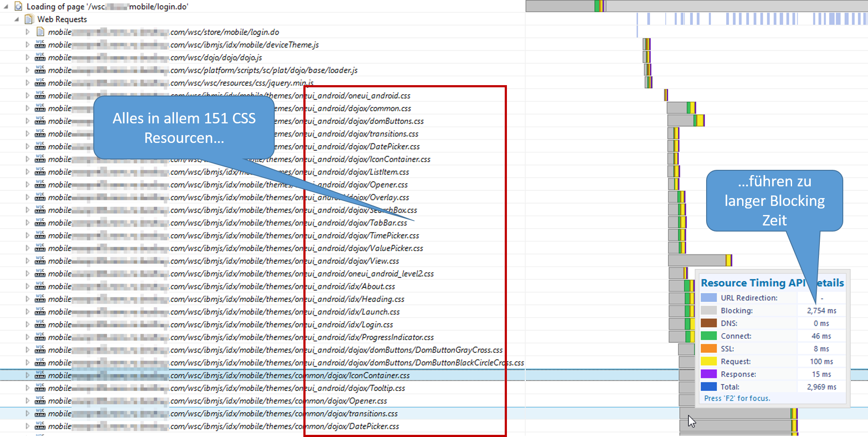
Task: Click 'Press F2 for focus' tooltip text
Action: [x=737, y=398]
